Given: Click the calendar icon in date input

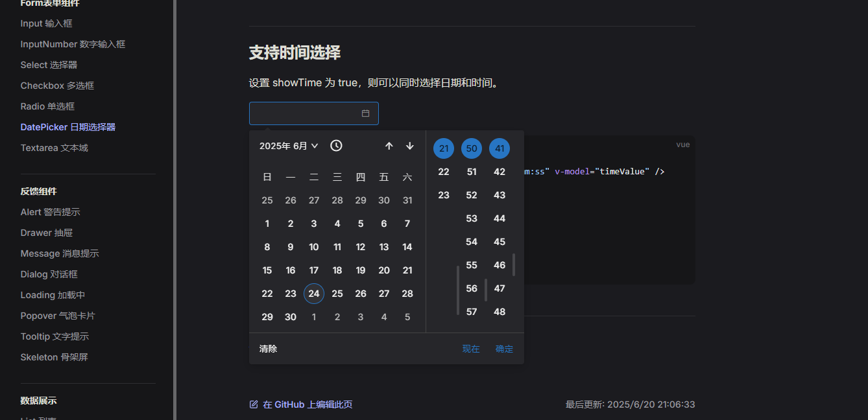Looking at the screenshot, I should click(x=365, y=113).
